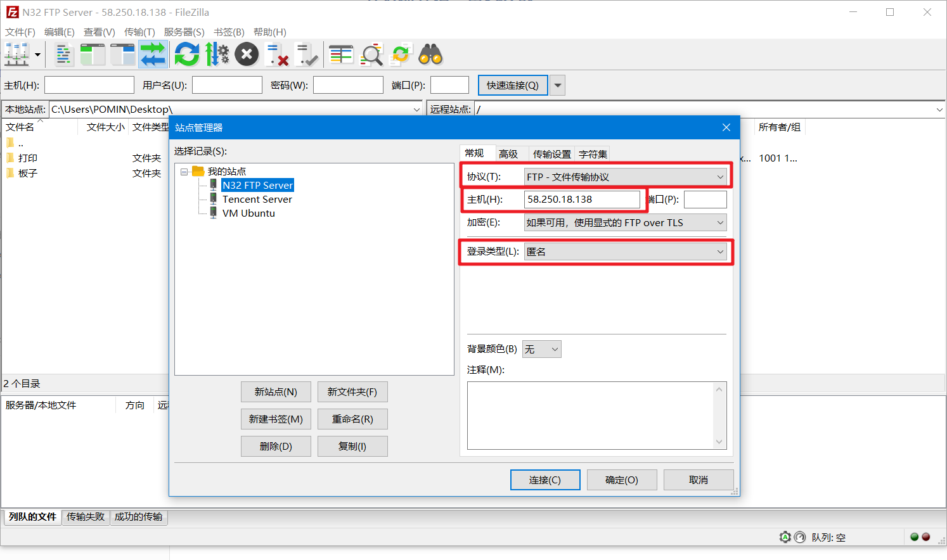Open the 帮助(H) menu

coord(270,32)
